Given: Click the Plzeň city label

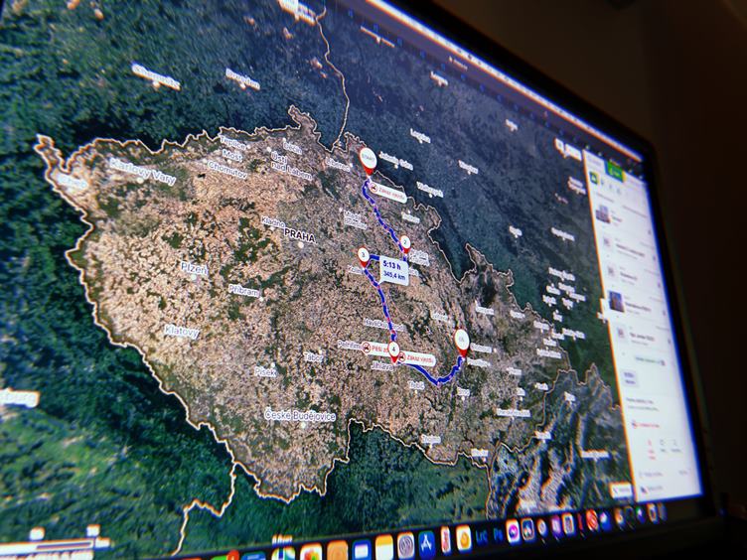Looking at the screenshot, I should [x=194, y=268].
